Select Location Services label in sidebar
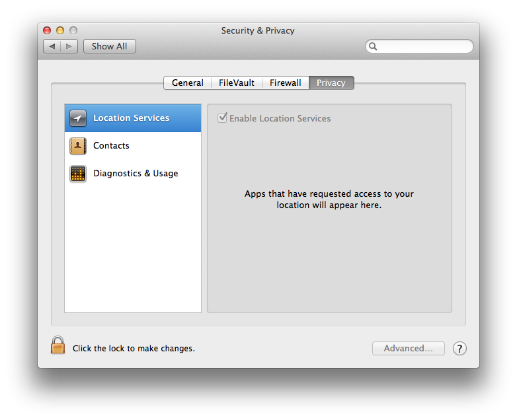 click(x=131, y=118)
